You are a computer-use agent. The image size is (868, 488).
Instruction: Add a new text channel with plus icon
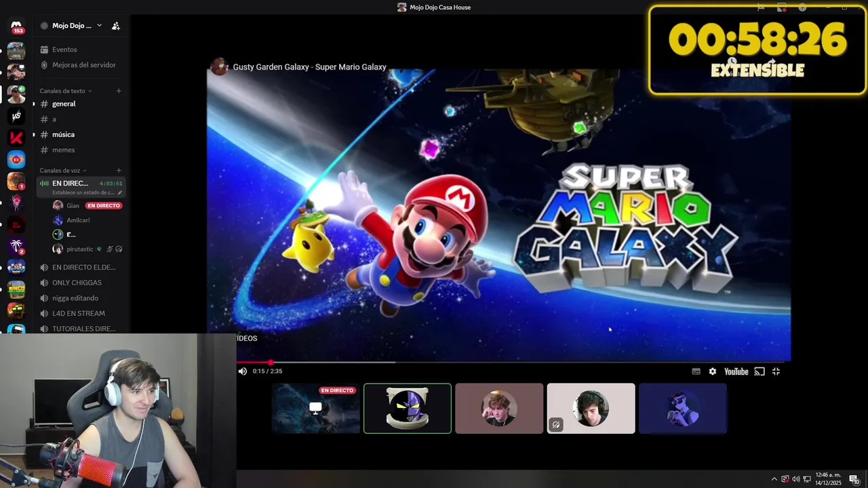(x=119, y=91)
